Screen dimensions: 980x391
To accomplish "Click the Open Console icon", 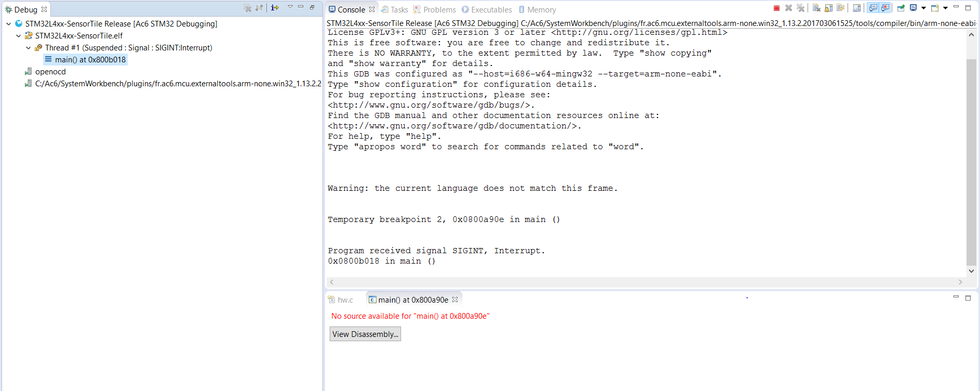I will pos(935,8).
